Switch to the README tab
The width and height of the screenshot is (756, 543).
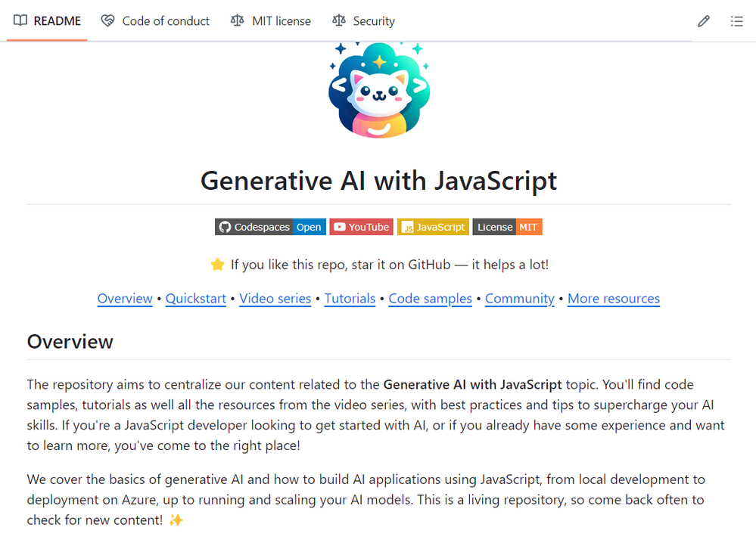(x=47, y=21)
